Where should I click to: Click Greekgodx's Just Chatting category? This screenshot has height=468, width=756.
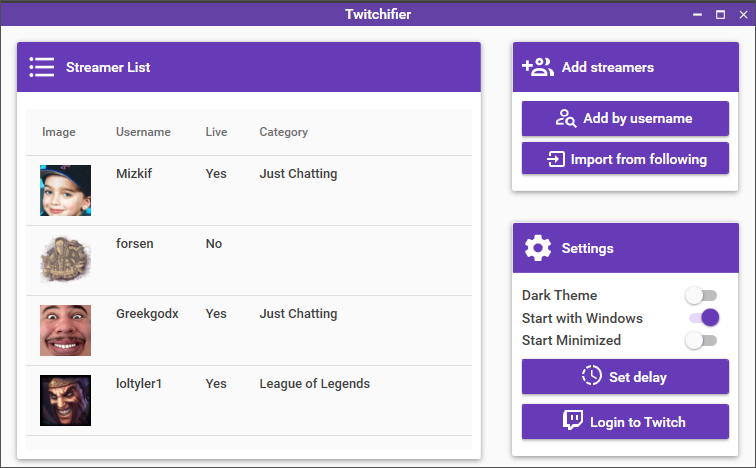pos(298,314)
